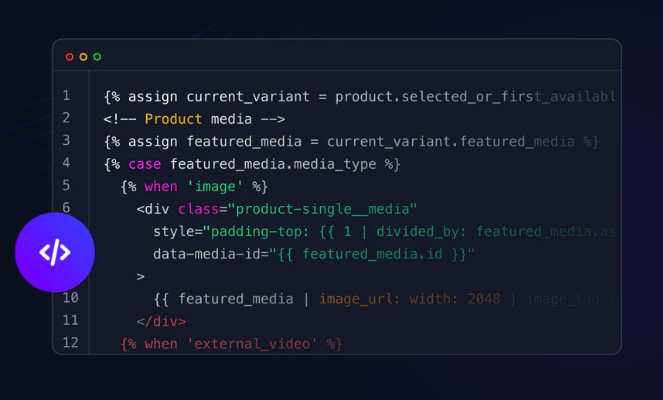The width and height of the screenshot is (663, 400).
Task: Select line number 2 in the gutter
Action: click(x=66, y=118)
